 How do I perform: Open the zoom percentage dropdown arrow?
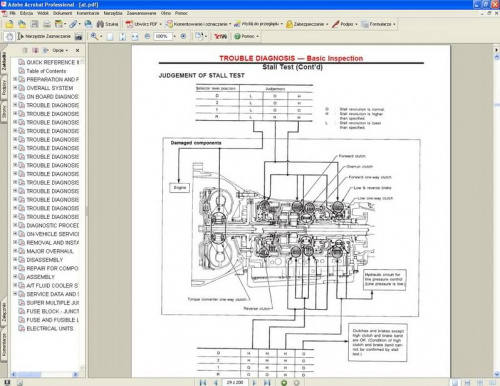click(x=175, y=36)
